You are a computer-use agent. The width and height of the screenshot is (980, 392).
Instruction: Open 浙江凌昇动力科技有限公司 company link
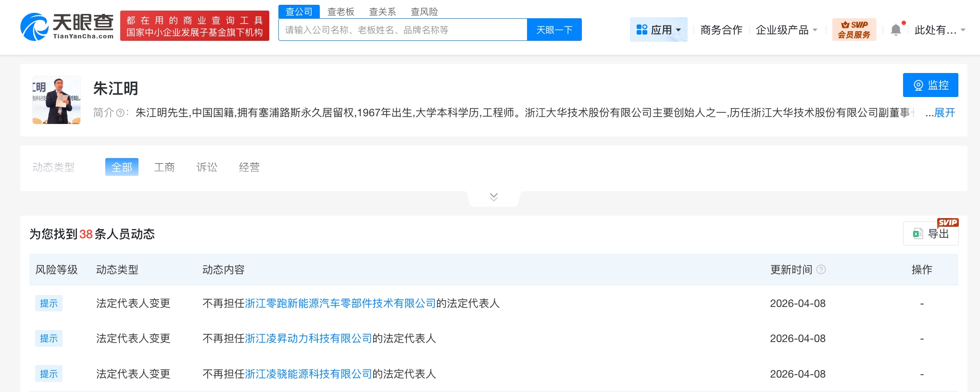tap(308, 339)
